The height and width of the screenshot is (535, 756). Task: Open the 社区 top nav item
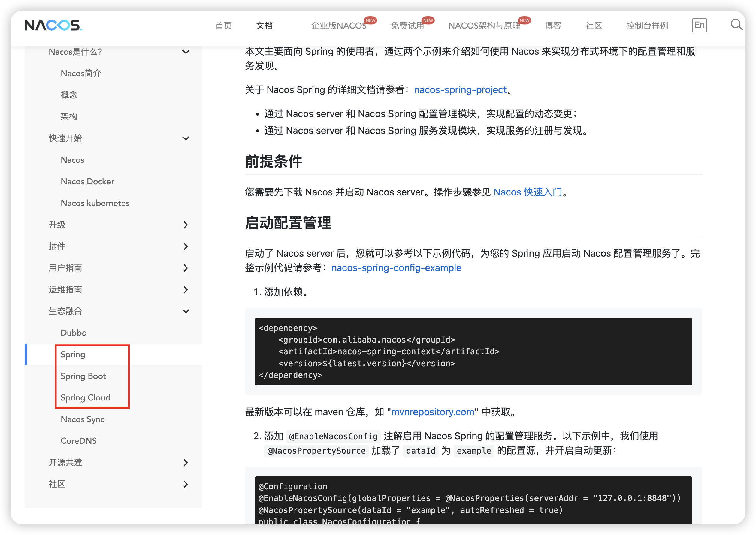click(594, 25)
